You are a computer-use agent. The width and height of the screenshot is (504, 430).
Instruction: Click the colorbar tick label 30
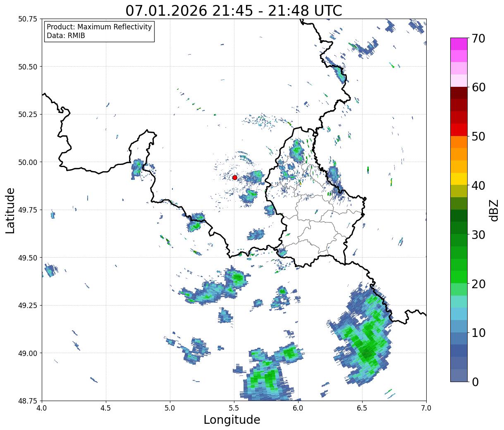(x=478, y=235)
